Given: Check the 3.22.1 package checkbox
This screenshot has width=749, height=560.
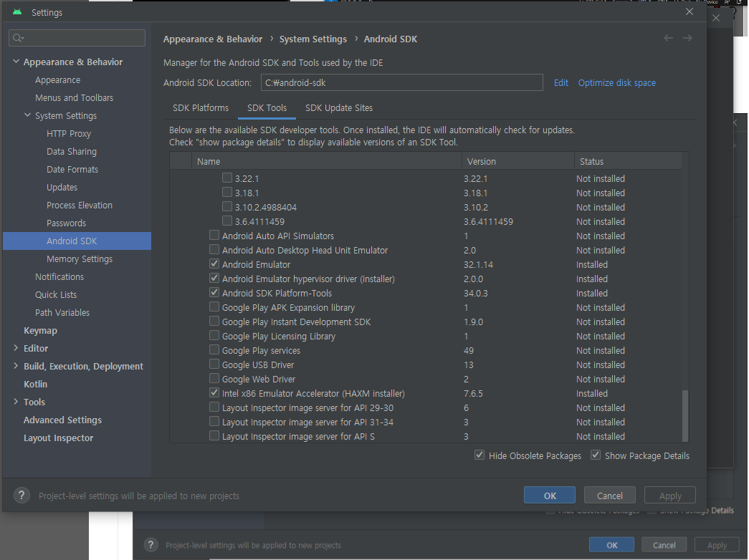Looking at the screenshot, I should [227, 178].
